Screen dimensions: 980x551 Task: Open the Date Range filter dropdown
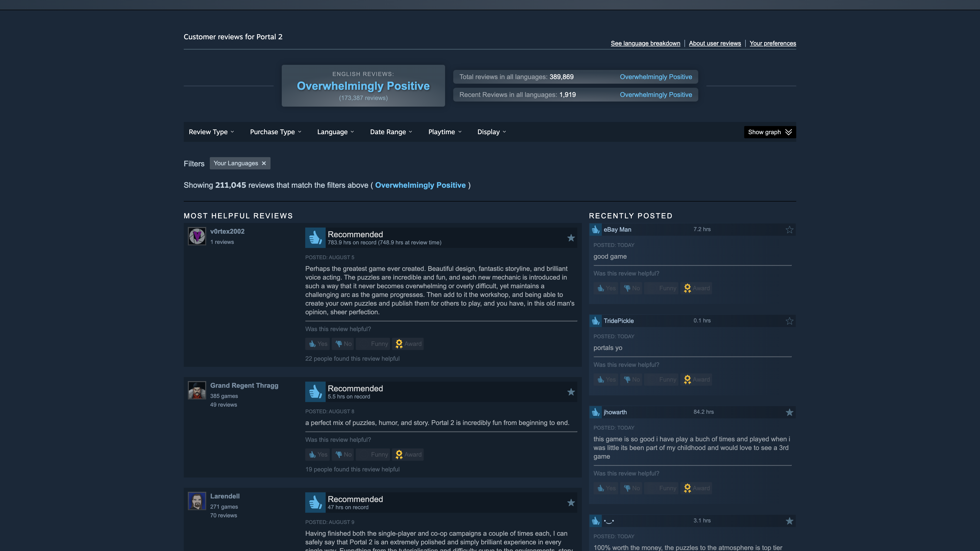pos(391,132)
